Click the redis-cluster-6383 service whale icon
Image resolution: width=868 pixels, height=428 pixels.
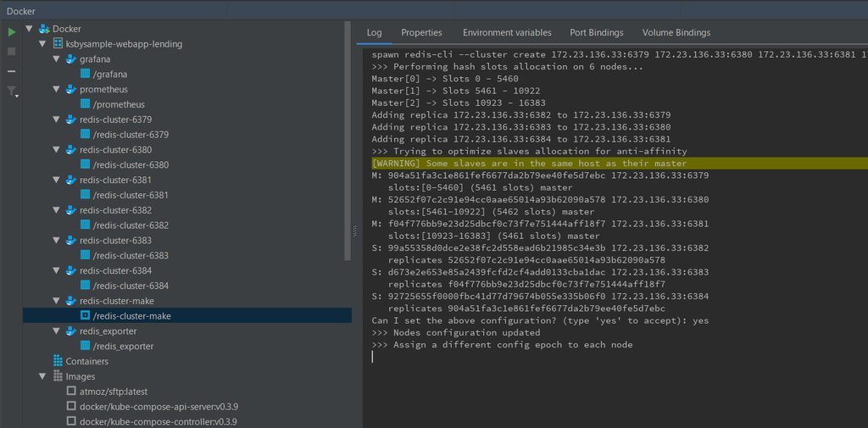click(x=71, y=241)
